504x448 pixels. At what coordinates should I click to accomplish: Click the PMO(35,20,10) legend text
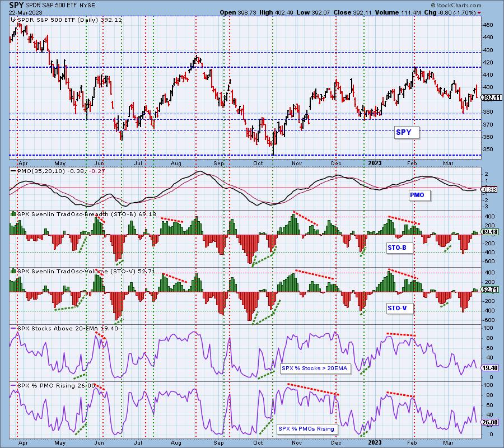[61, 171]
